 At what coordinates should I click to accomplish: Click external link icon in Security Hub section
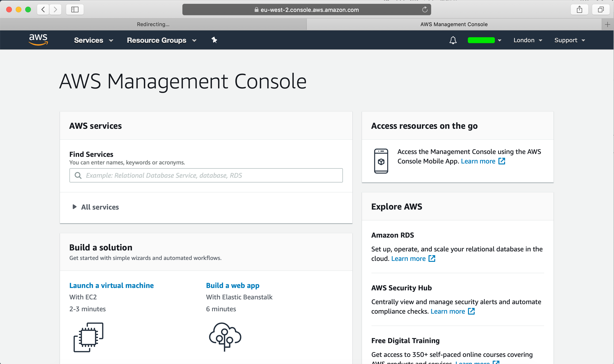[x=471, y=311]
